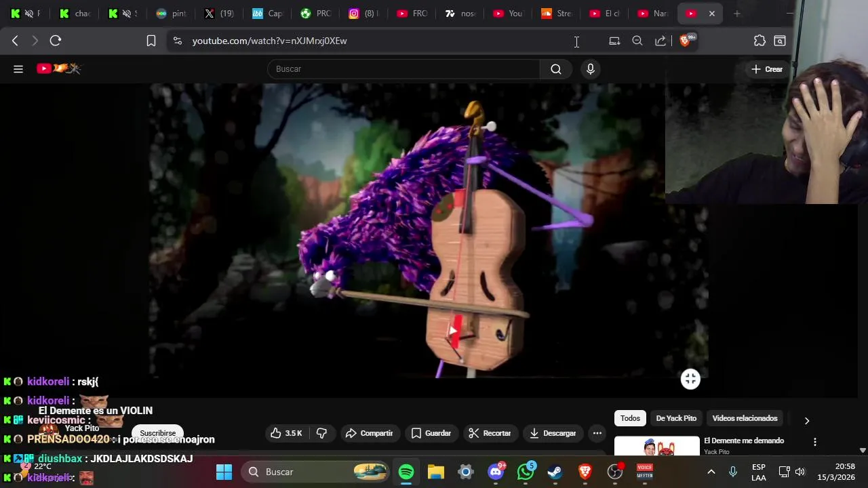868x488 pixels.
Task: Switch to the SoundCloud Stre tab
Action: (x=555, y=14)
